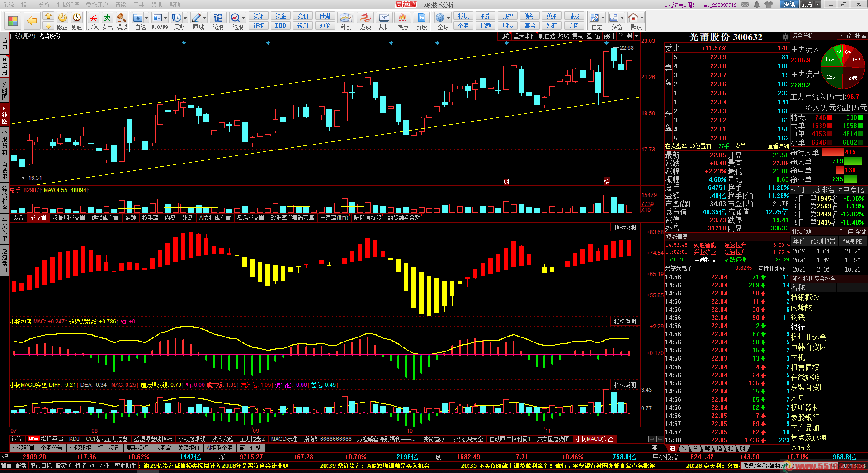Click the 多窗 multi-window icon
The width and height of the screenshot is (868, 473).
(614, 18)
